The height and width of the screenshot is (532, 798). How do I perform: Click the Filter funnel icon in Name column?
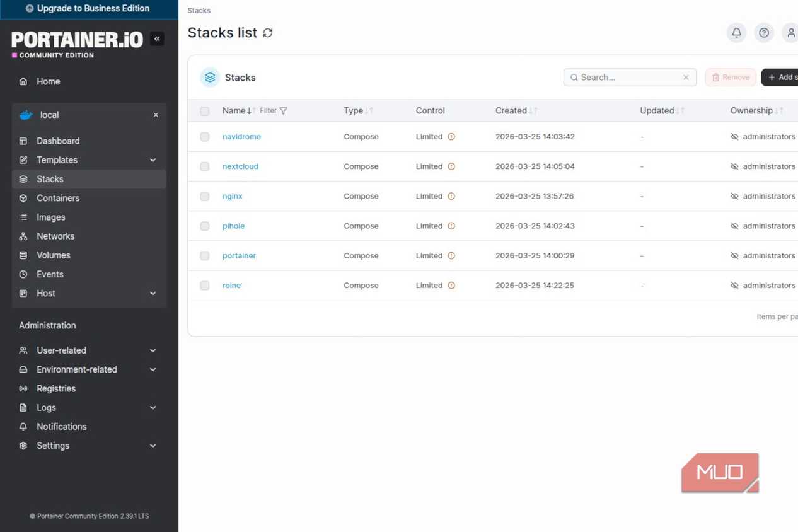coord(283,111)
